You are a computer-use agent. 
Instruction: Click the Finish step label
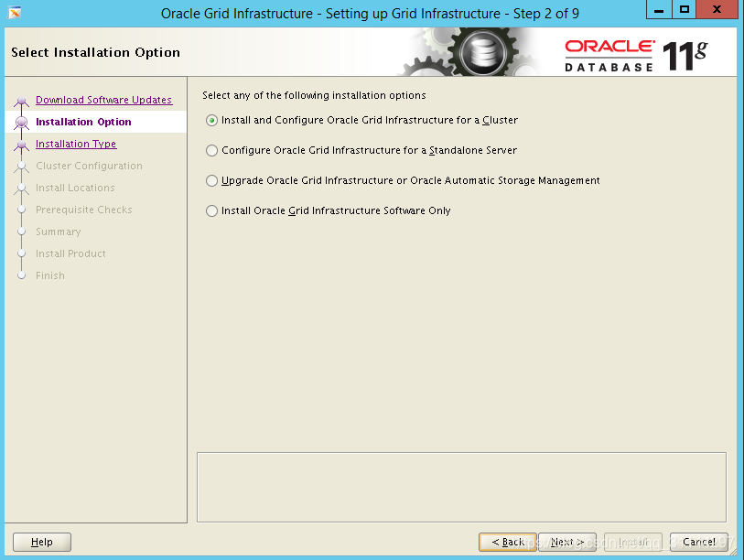[x=49, y=275]
